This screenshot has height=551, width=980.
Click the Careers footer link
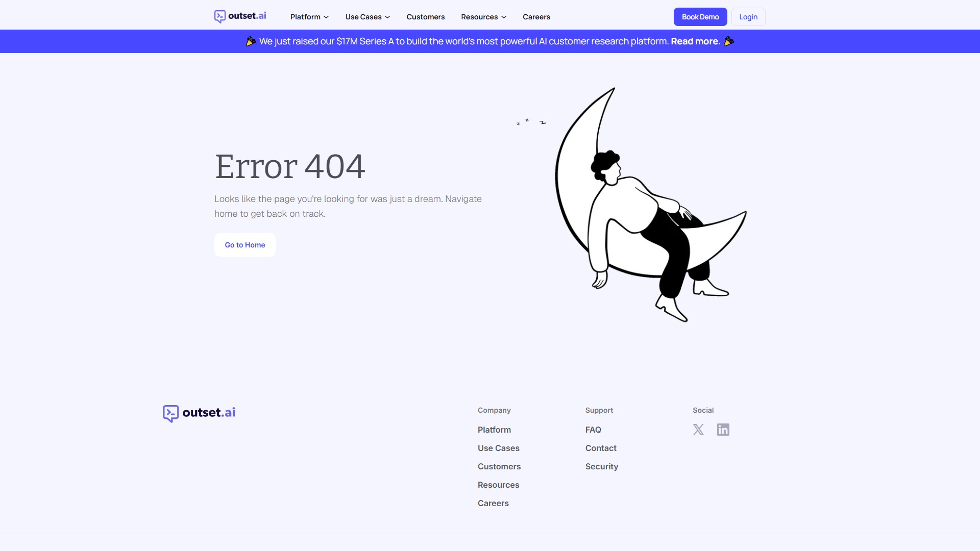(493, 503)
